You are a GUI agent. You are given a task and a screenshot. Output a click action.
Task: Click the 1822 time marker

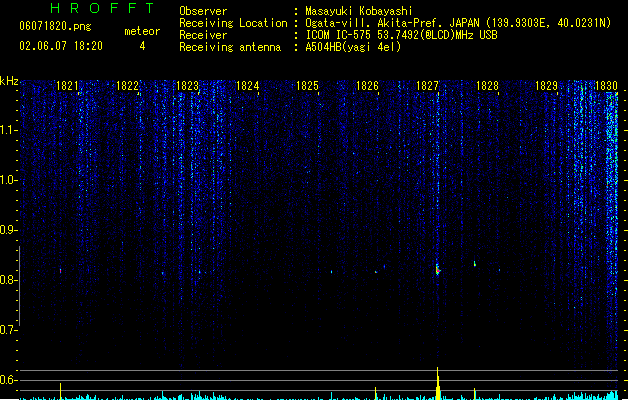click(127, 86)
